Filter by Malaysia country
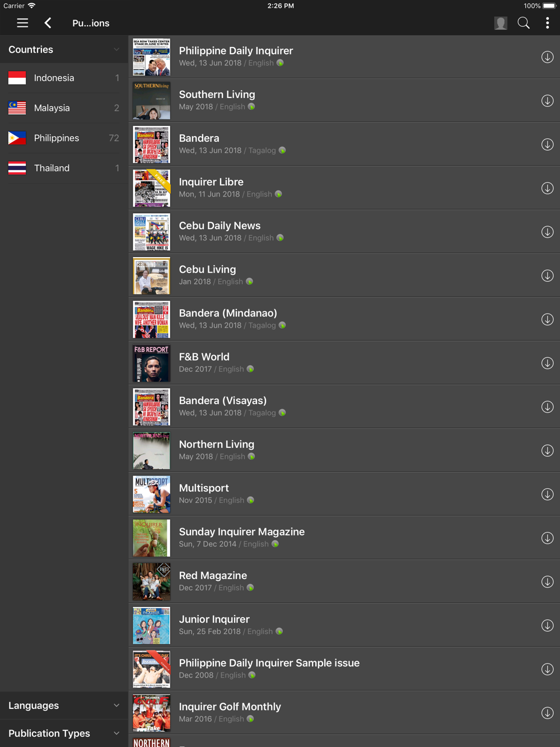The image size is (560, 747). click(x=64, y=108)
